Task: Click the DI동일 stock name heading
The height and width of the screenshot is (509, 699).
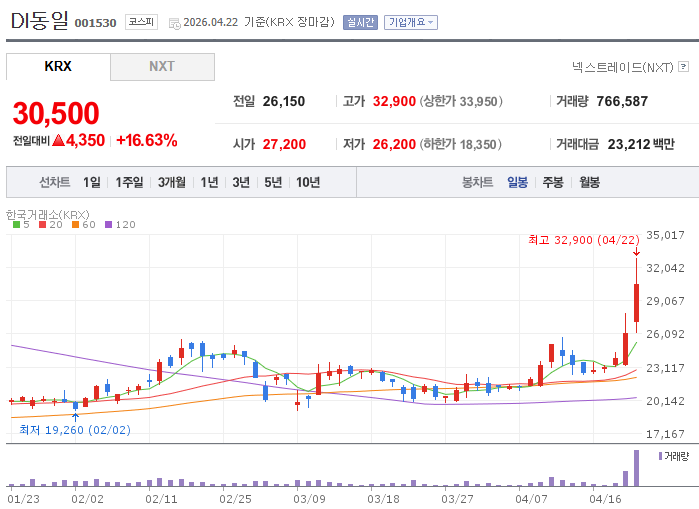Action: click(x=40, y=21)
